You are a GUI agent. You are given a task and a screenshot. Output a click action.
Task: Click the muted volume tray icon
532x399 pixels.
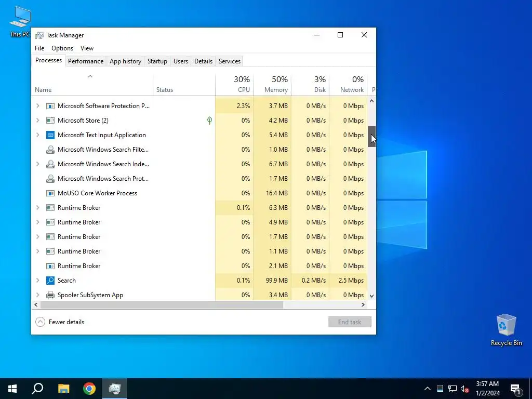tap(464, 389)
